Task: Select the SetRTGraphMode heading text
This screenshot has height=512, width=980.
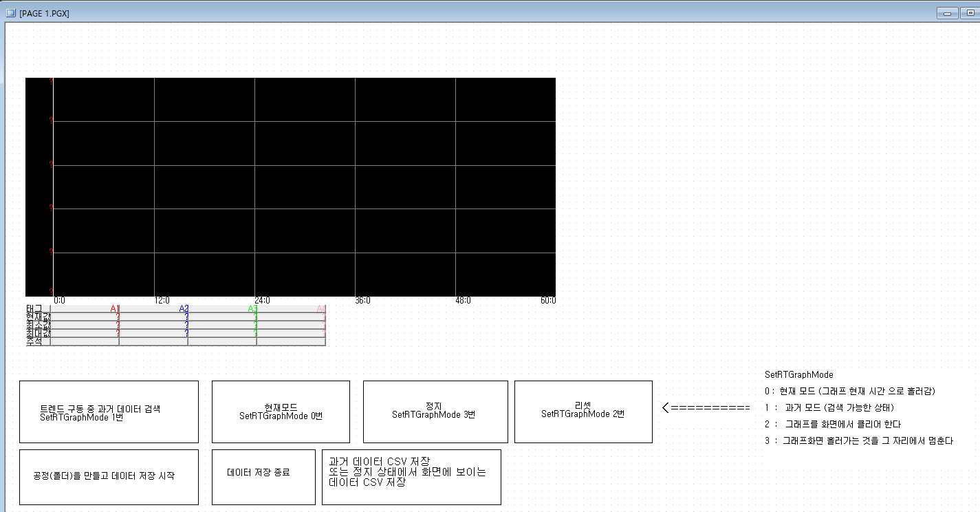Action: pos(798,375)
